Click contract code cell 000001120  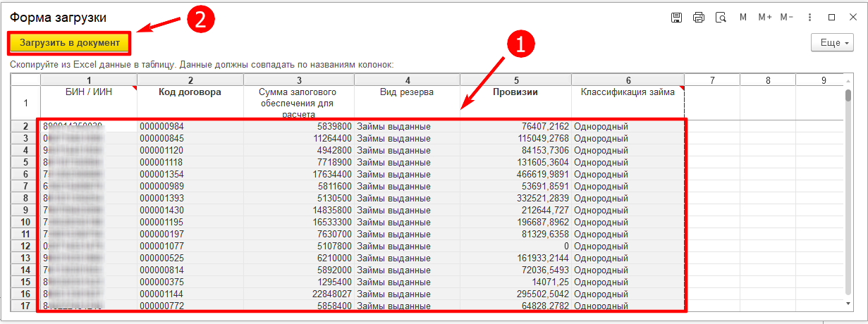coord(190,150)
